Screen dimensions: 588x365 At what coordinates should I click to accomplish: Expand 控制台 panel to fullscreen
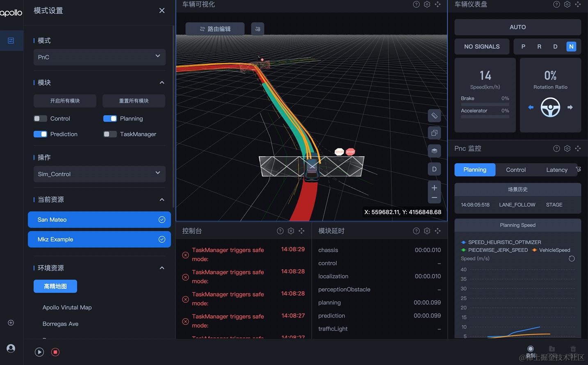pyautogui.click(x=301, y=231)
